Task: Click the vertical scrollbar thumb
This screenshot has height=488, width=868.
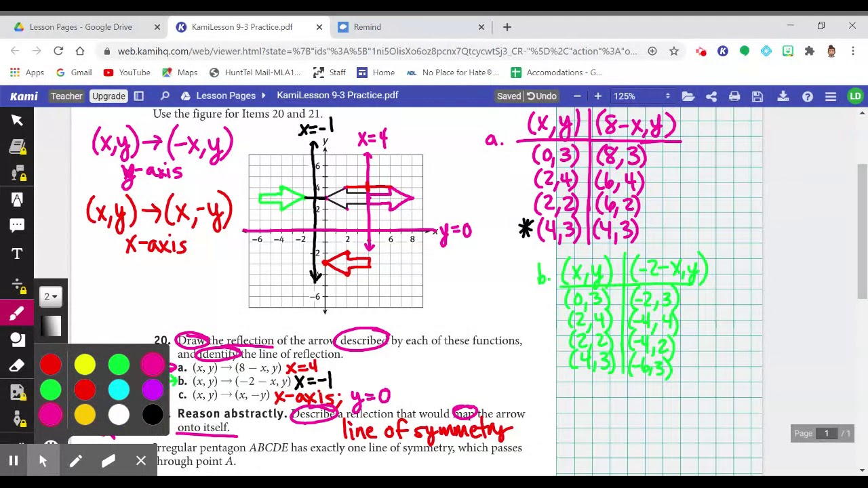Action: click(862, 230)
